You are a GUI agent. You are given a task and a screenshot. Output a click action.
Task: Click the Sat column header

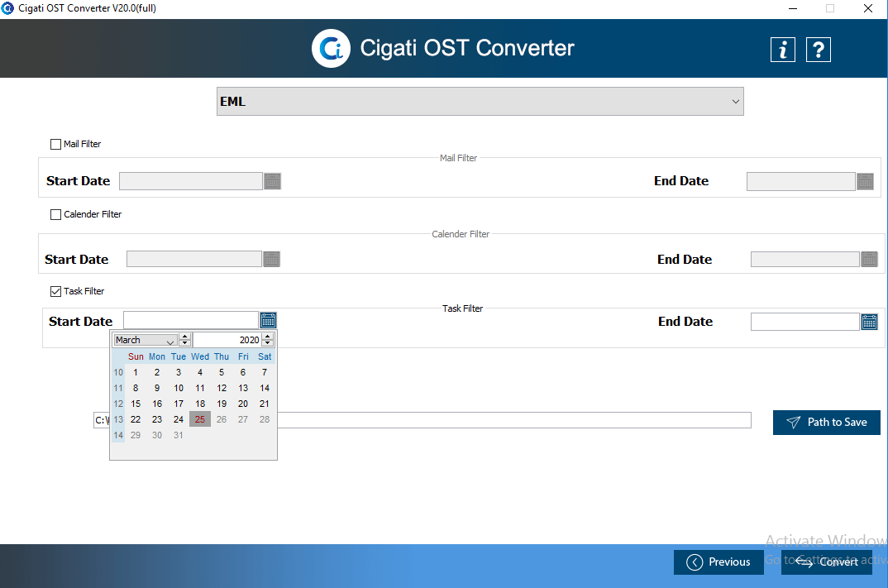(x=265, y=356)
